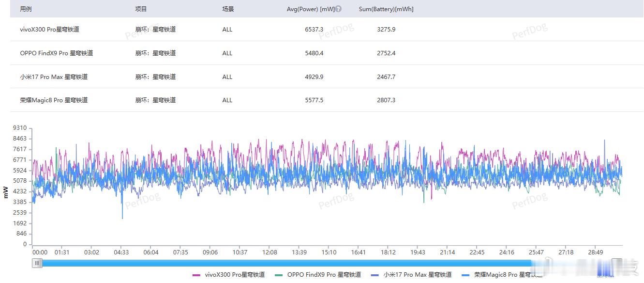Grab the left handle of the time range slider
Viewport: 644px width, 283px height.
[37, 263]
